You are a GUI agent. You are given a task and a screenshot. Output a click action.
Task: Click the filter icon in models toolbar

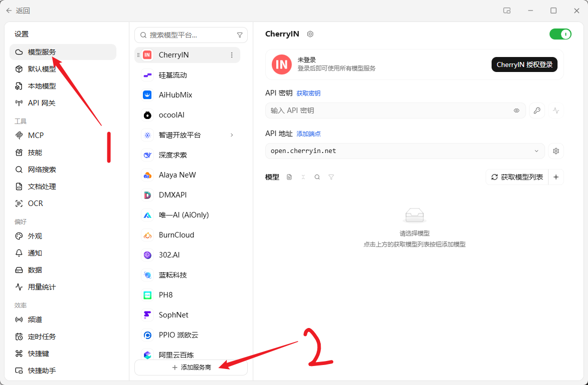click(331, 177)
